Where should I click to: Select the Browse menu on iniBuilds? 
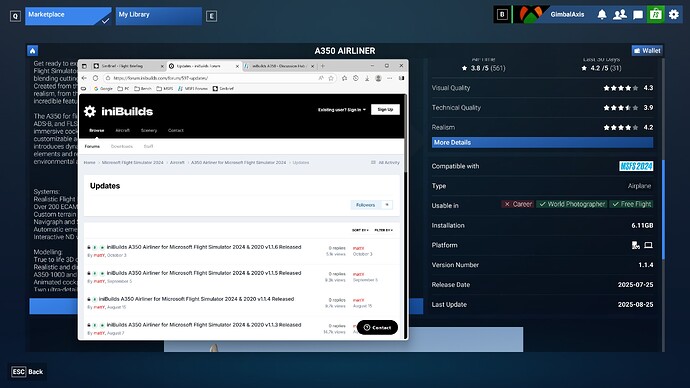coord(96,130)
